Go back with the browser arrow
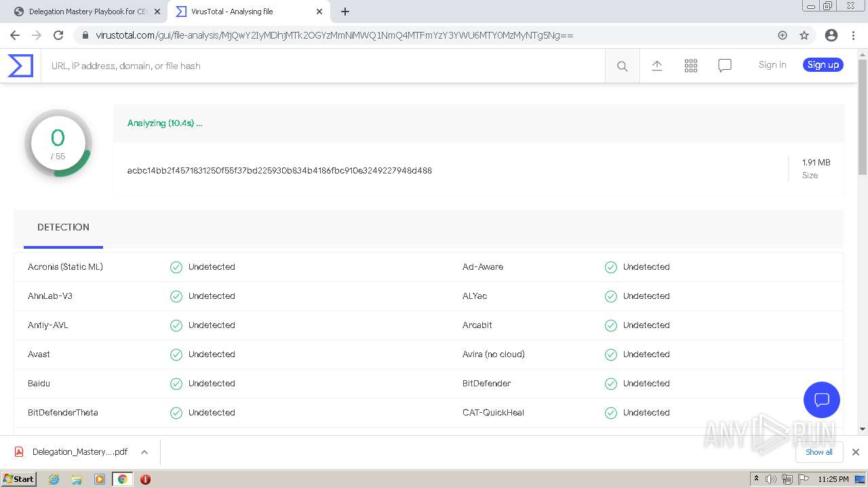 15,35
